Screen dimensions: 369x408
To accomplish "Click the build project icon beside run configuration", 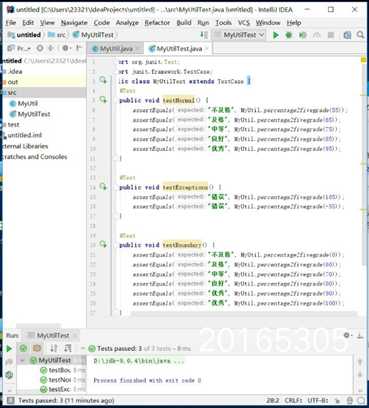I will [204, 35].
